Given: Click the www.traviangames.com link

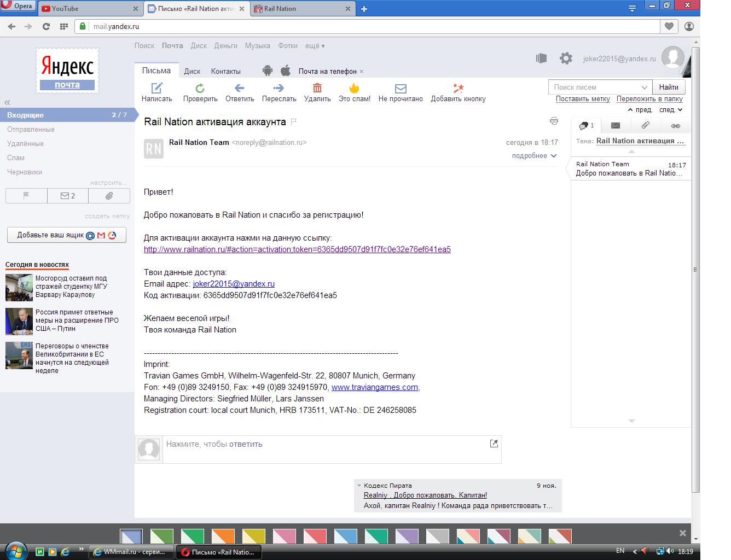Looking at the screenshot, I should coord(375,387).
